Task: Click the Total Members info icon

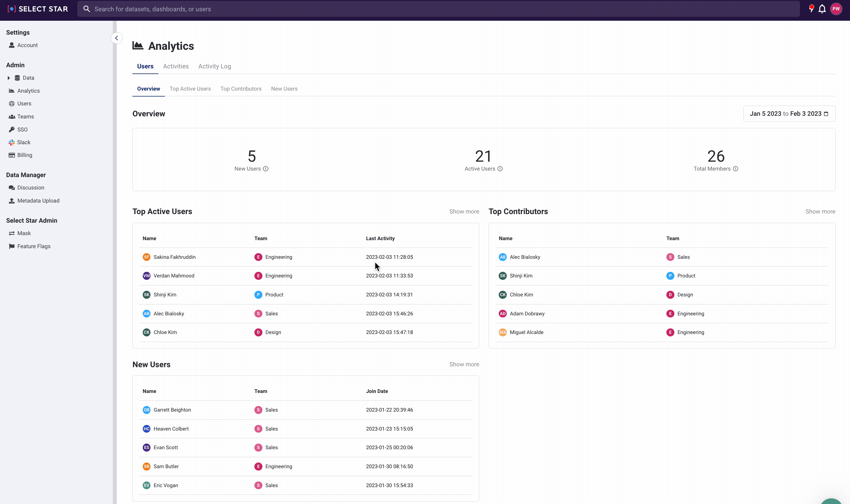Action: click(735, 169)
